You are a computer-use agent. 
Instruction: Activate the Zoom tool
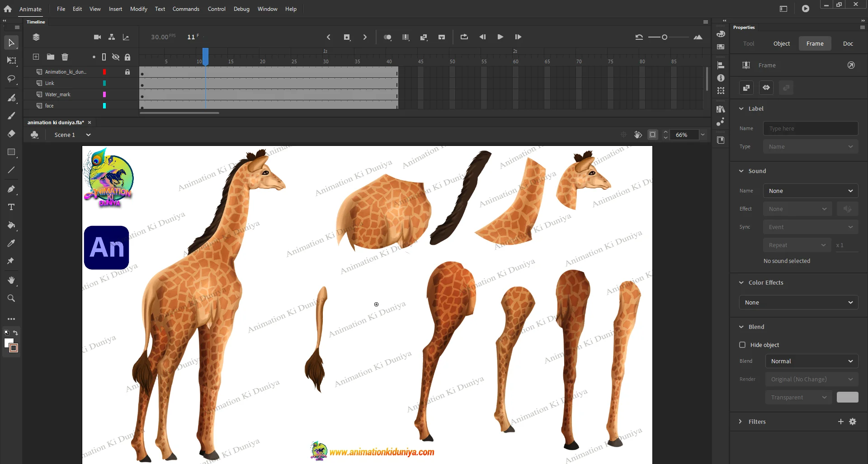tap(11, 298)
